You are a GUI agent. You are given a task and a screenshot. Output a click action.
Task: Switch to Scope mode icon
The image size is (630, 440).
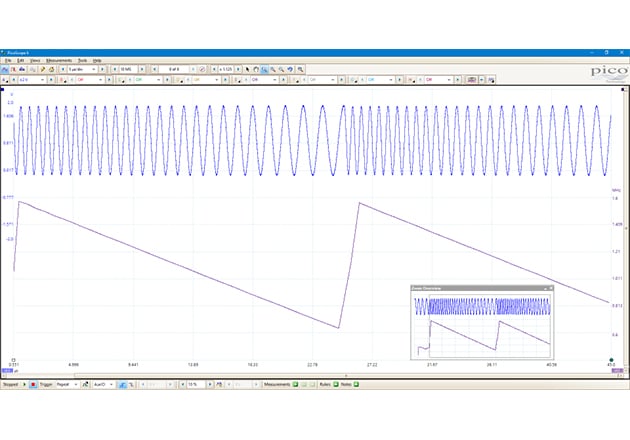[x=5, y=70]
